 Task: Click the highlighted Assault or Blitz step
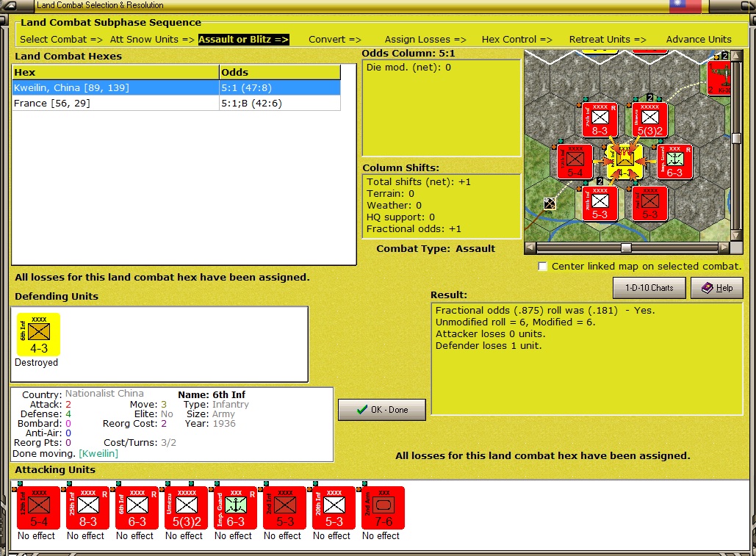(x=243, y=40)
